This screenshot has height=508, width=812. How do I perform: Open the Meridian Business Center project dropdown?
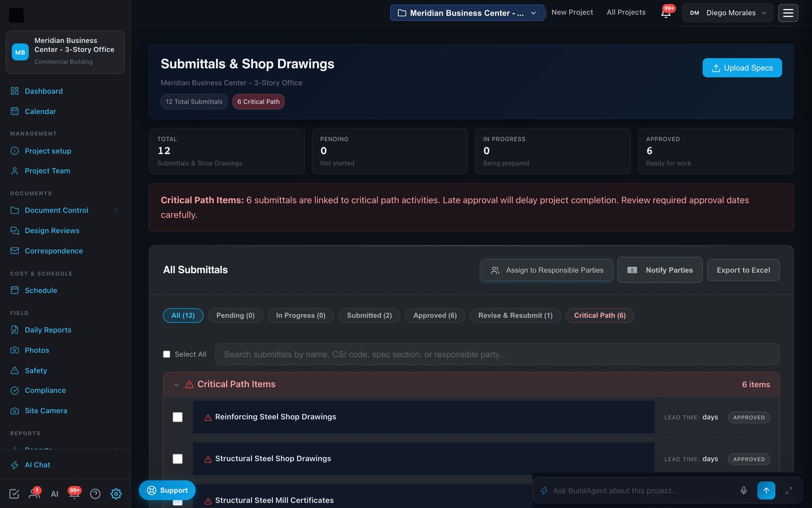point(467,12)
